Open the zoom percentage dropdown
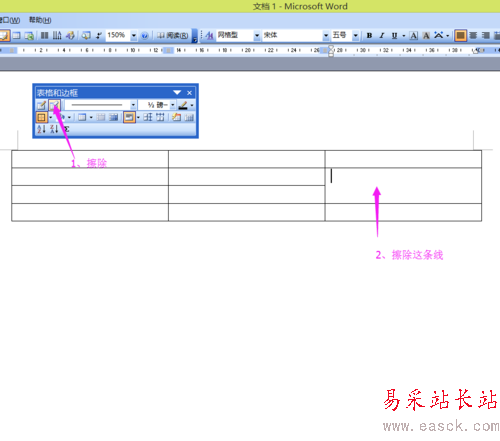500x441 pixels. click(134, 35)
